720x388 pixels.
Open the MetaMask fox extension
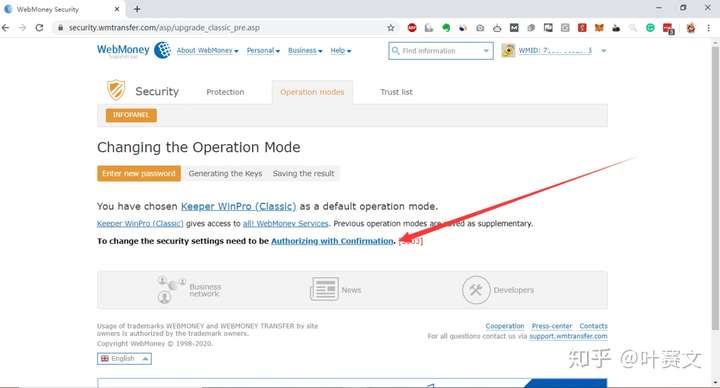tap(599, 28)
